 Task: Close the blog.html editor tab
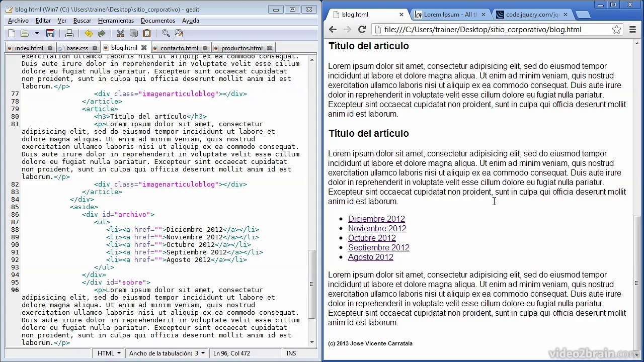pos(144,48)
